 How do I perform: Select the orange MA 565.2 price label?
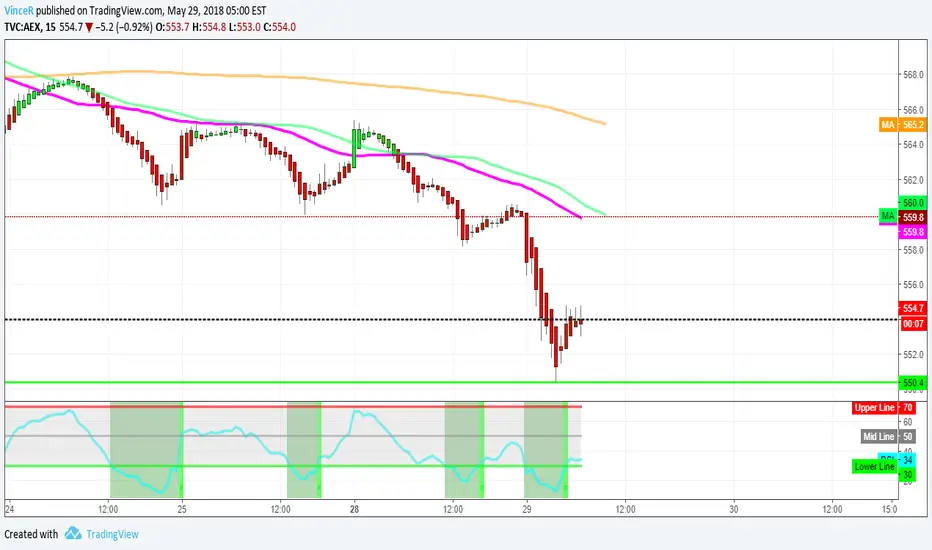pyautogui.click(x=902, y=124)
